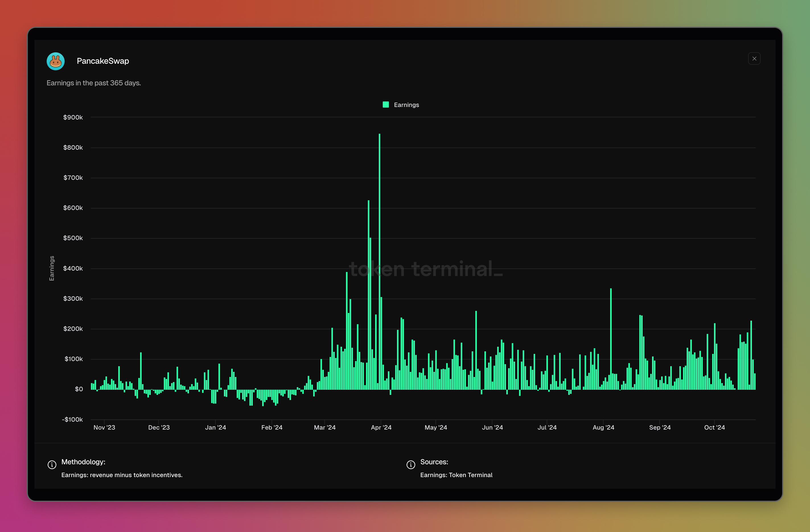Click the $0 y-axis label
This screenshot has height=532, width=810.
point(79,389)
